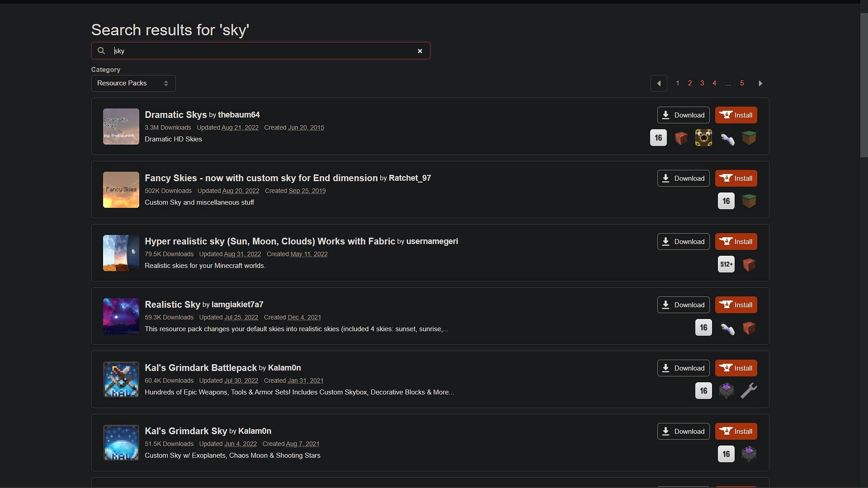Click the previous page arrow button
868x488 pixels.
pyautogui.click(x=658, y=83)
